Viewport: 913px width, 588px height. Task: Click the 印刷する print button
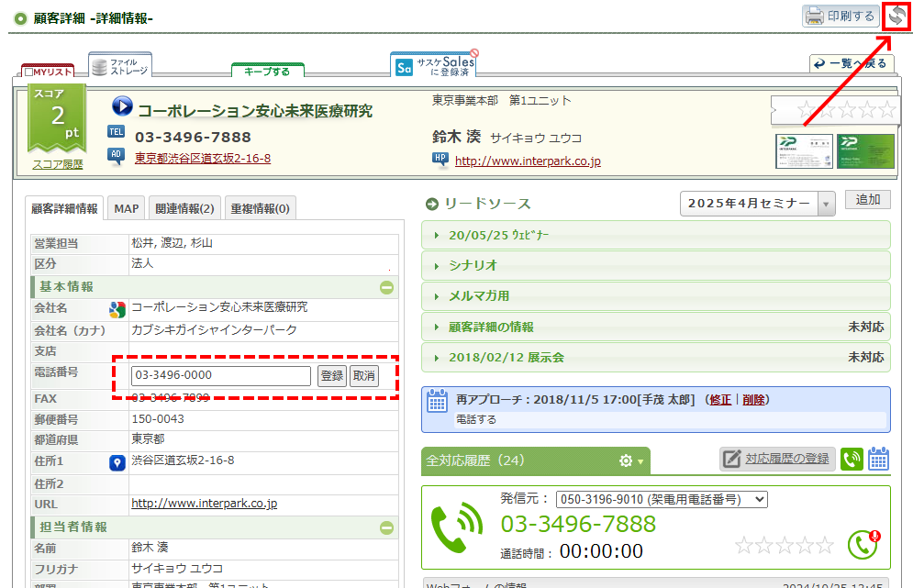coord(840,16)
